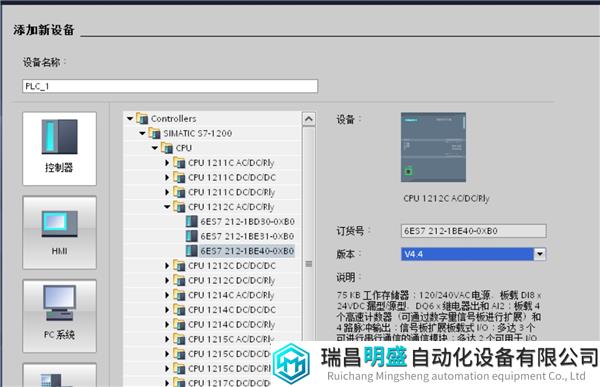Click folder icon of CPU 1212C AC/DC/Rly
Screen dimensions: 600x387
(x=179, y=206)
